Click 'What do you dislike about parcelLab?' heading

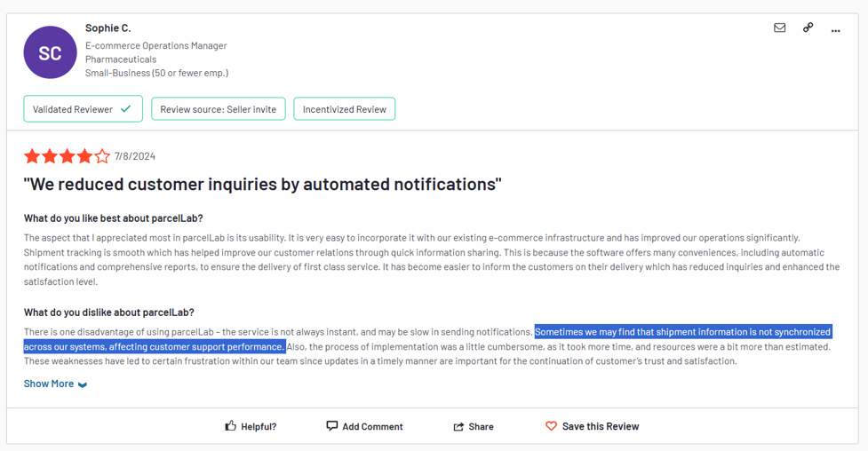pos(109,313)
